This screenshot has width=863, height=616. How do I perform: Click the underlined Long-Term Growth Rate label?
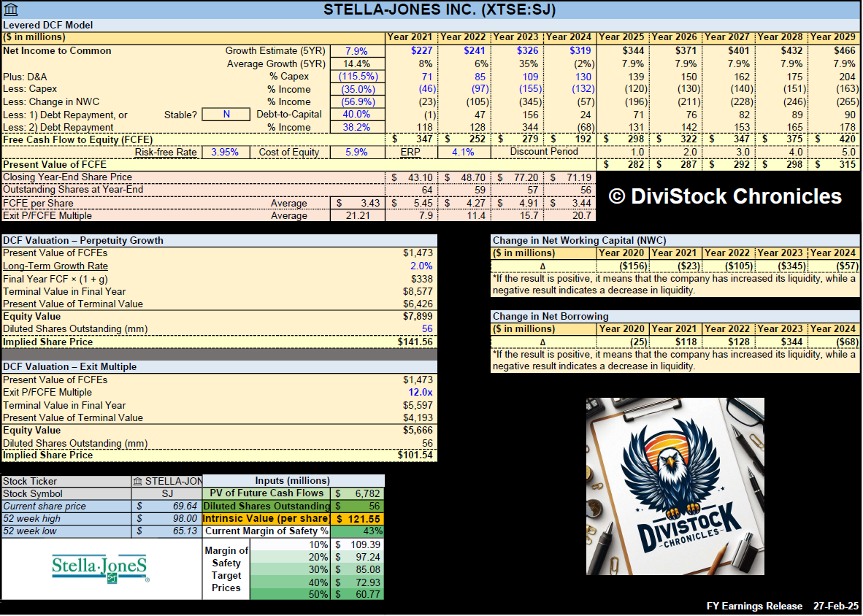[55, 266]
